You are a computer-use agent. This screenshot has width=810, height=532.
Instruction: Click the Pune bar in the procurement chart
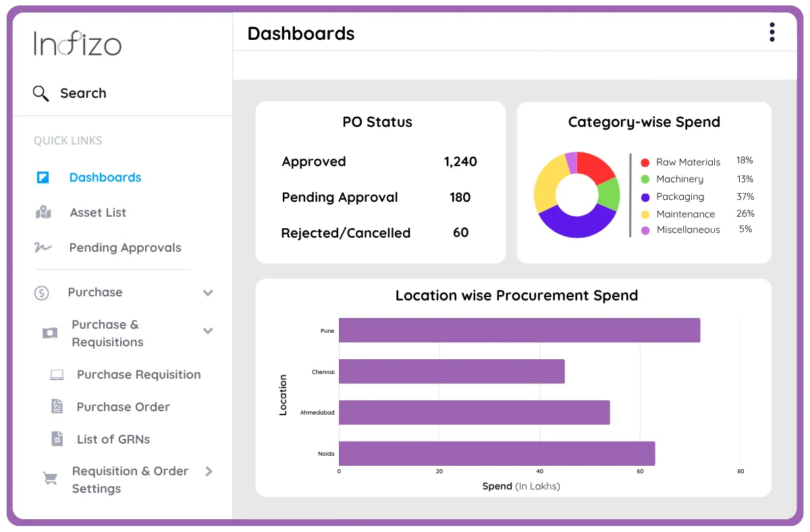(520, 330)
